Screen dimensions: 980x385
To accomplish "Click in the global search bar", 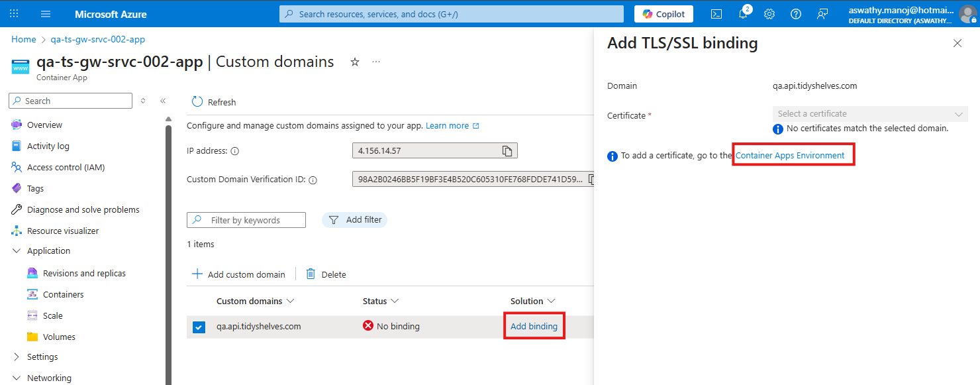I will coord(452,14).
